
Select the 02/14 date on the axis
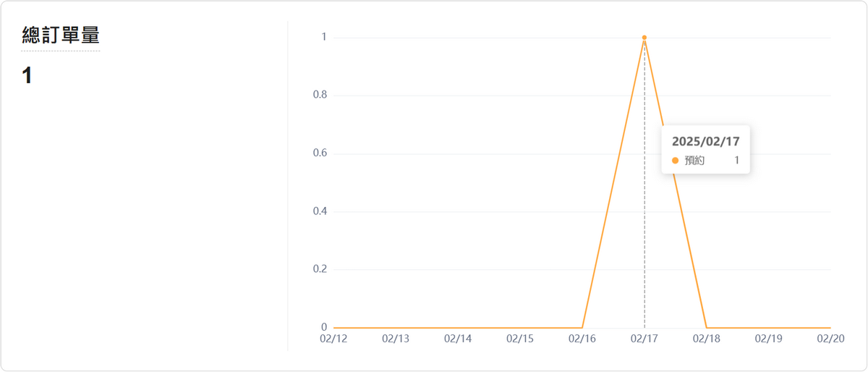[458, 338]
